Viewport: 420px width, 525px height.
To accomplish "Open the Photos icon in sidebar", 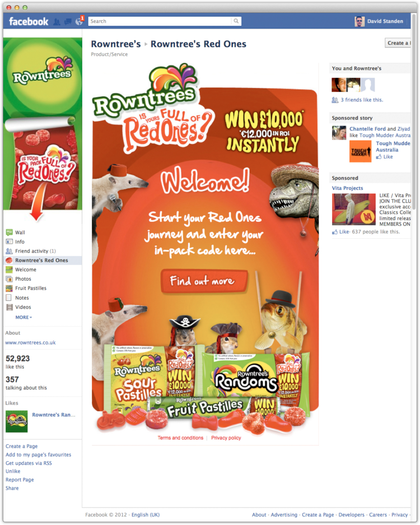I will coord(10,278).
